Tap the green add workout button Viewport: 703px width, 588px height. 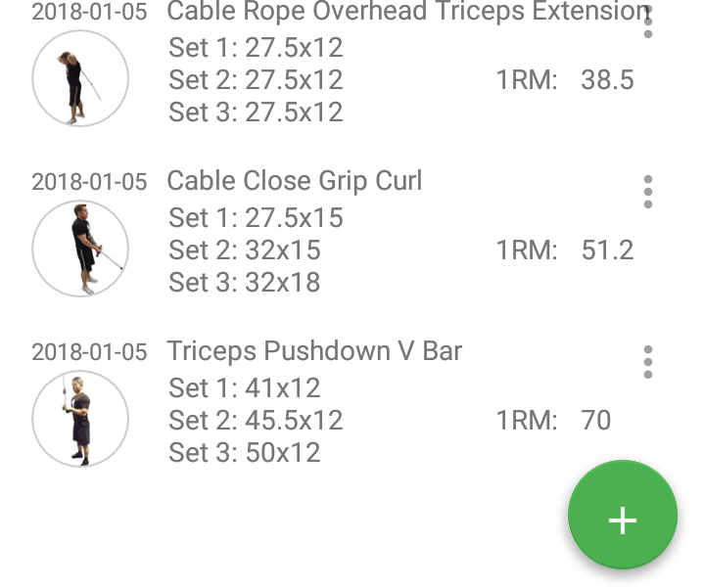622,516
